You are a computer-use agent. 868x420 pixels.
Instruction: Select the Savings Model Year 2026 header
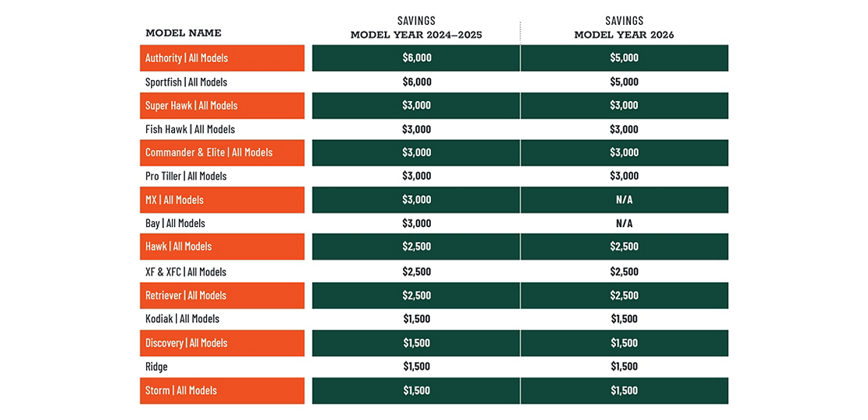(624, 28)
